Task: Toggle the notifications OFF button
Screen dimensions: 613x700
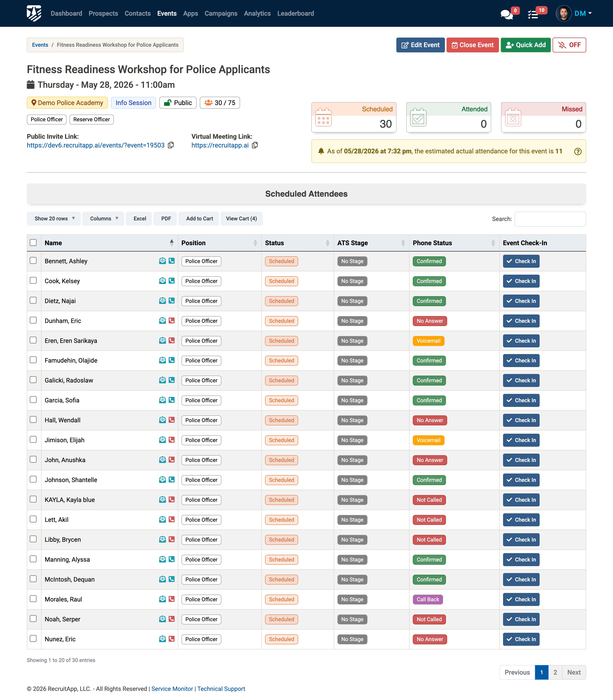Action: pyautogui.click(x=569, y=45)
